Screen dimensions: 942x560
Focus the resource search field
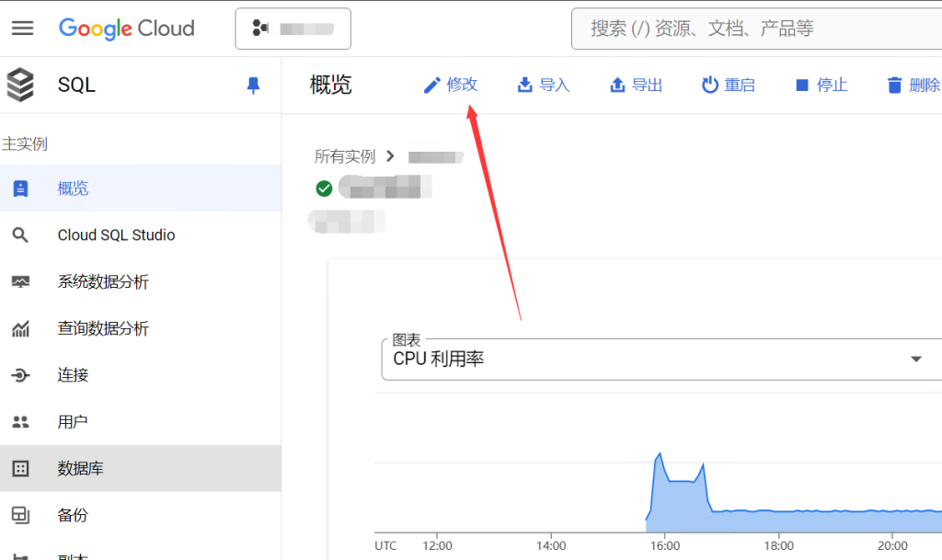[757, 29]
